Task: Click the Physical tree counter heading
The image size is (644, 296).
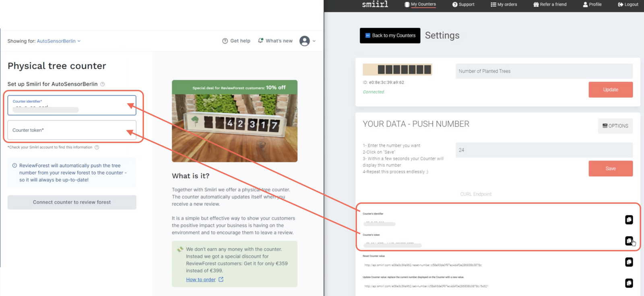Action: [x=57, y=66]
